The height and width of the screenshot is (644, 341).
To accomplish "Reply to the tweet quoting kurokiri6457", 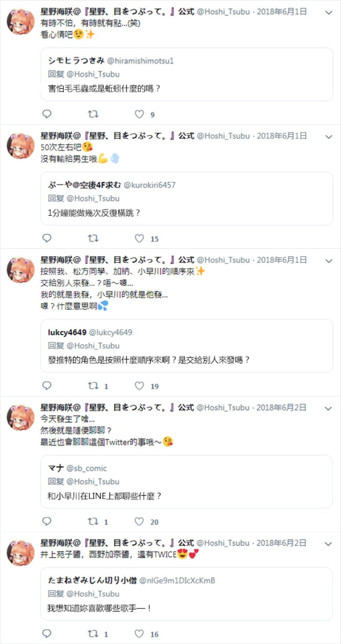I will tap(47, 238).
